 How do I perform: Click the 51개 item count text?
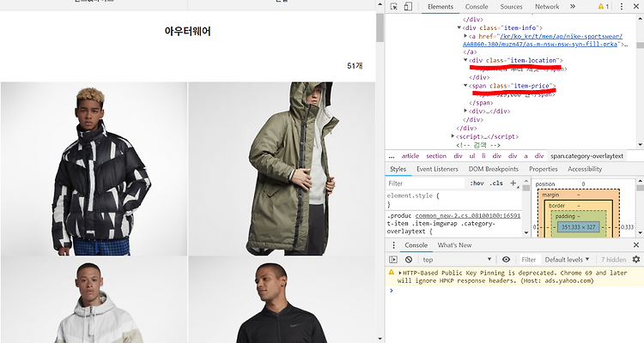[x=355, y=66]
